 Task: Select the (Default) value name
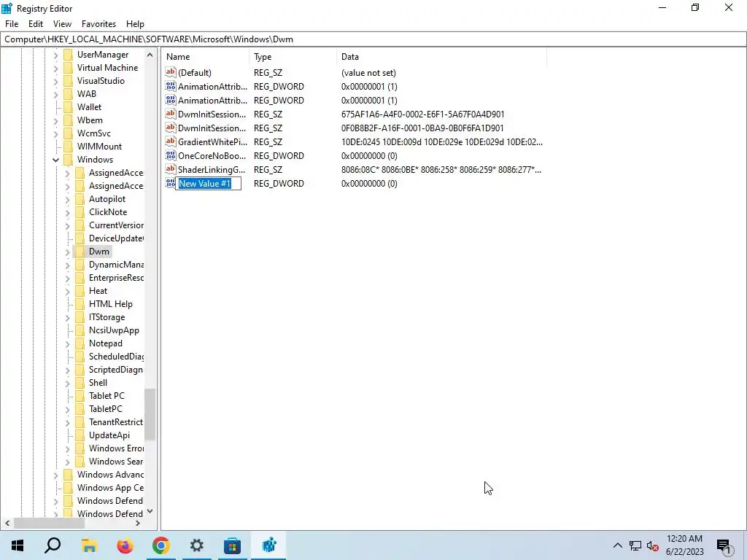[x=194, y=73]
